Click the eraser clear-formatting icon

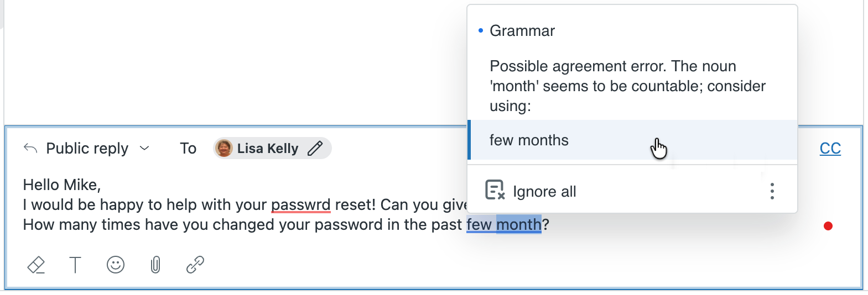pos(36,265)
